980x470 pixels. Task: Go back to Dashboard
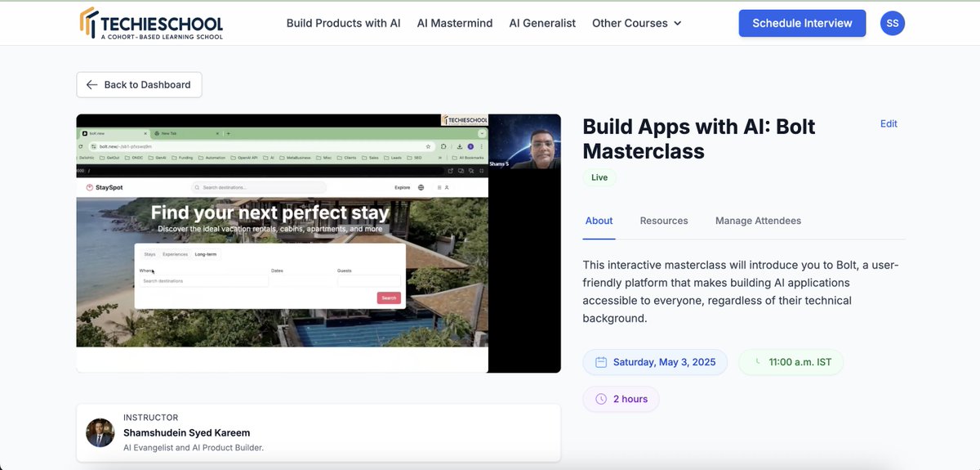[x=139, y=84]
